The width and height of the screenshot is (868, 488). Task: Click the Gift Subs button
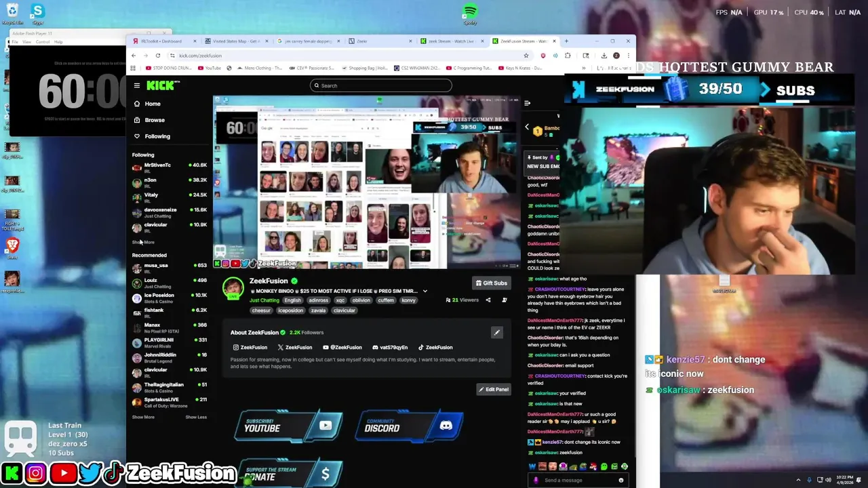(x=491, y=283)
